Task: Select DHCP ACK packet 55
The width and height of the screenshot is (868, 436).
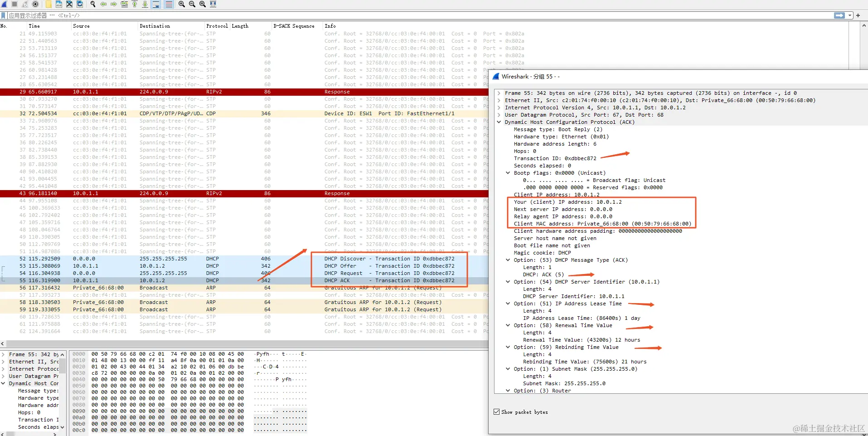Action: point(244,280)
